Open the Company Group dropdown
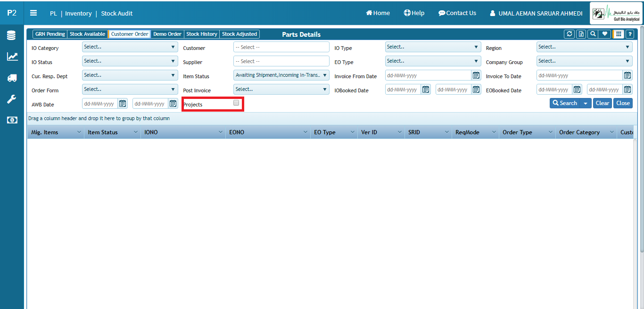This screenshot has height=309, width=644. [584, 61]
